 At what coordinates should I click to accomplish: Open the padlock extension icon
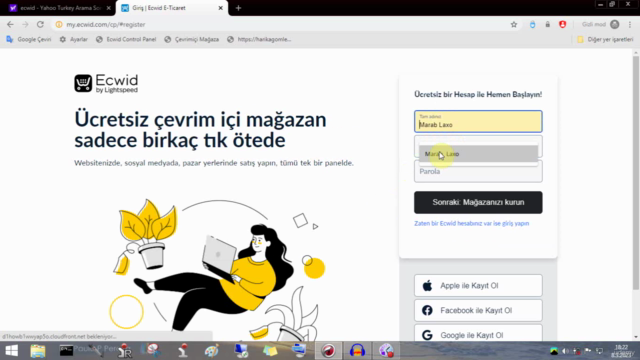pos(547,24)
